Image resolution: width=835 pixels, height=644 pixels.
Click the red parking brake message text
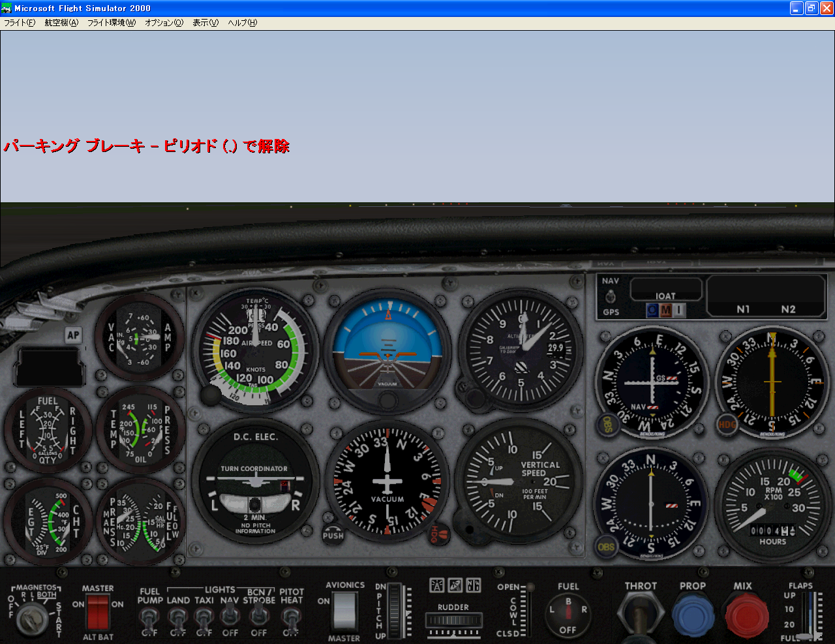[146, 146]
